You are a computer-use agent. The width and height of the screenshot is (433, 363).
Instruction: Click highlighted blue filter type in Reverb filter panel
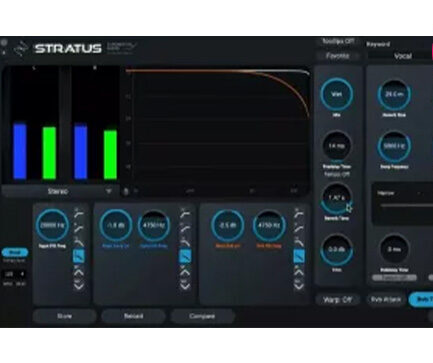point(299,256)
